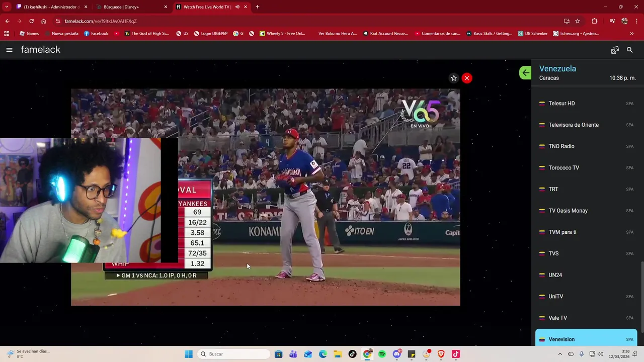Open the Facebook bookmark
The height and width of the screenshot is (362, 644).
pos(96,34)
